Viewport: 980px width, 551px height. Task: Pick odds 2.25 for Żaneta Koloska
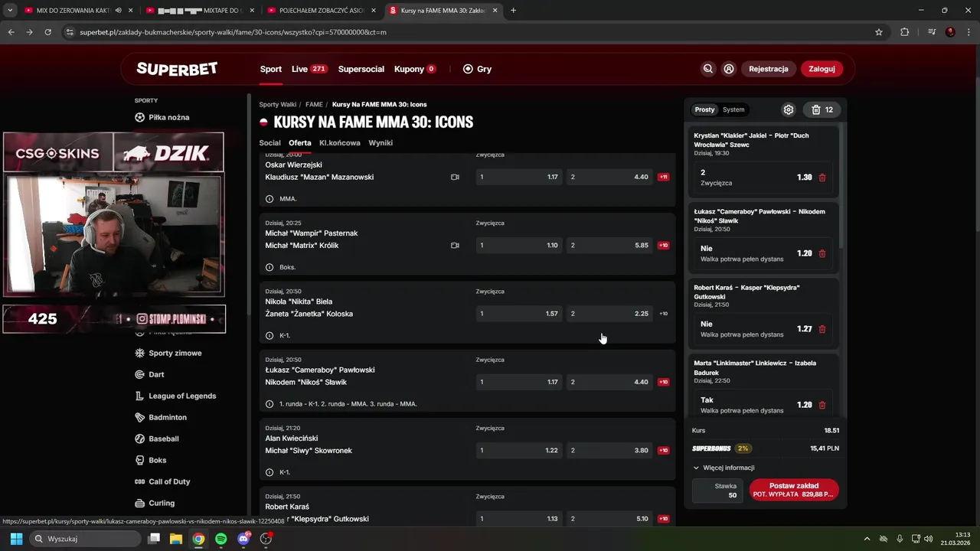click(x=610, y=314)
